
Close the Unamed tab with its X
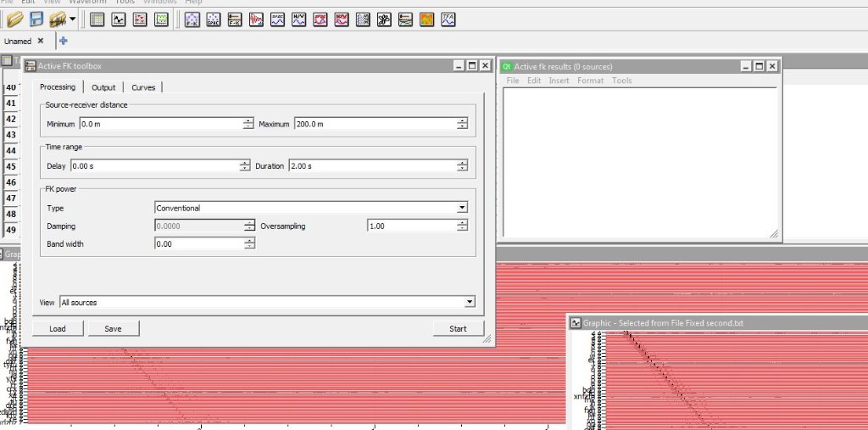[x=41, y=41]
